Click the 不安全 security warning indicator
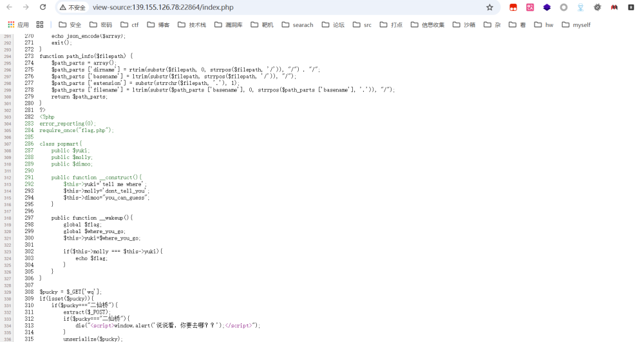The width and height of the screenshot is (644, 342). (x=73, y=7)
